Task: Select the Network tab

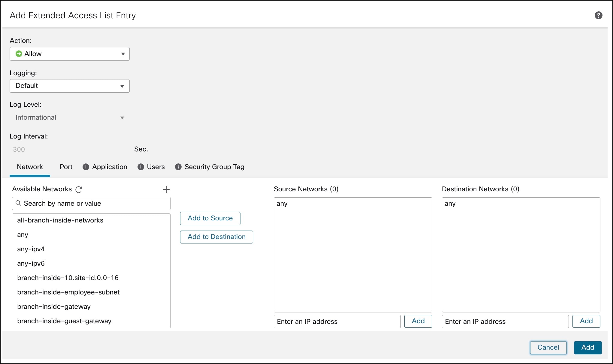Action: [x=30, y=167]
